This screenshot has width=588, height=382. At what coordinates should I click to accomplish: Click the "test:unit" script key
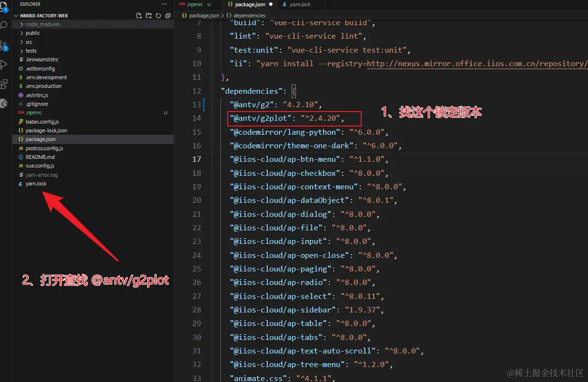point(254,50)
